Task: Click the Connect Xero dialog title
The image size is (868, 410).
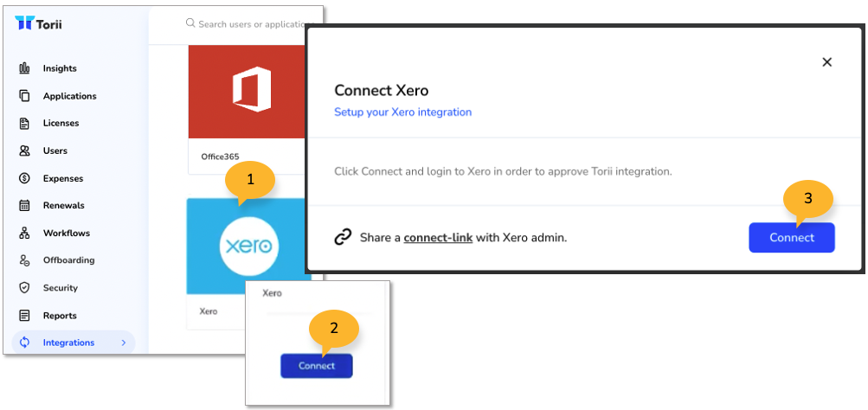Action: (x=382, y=90)
